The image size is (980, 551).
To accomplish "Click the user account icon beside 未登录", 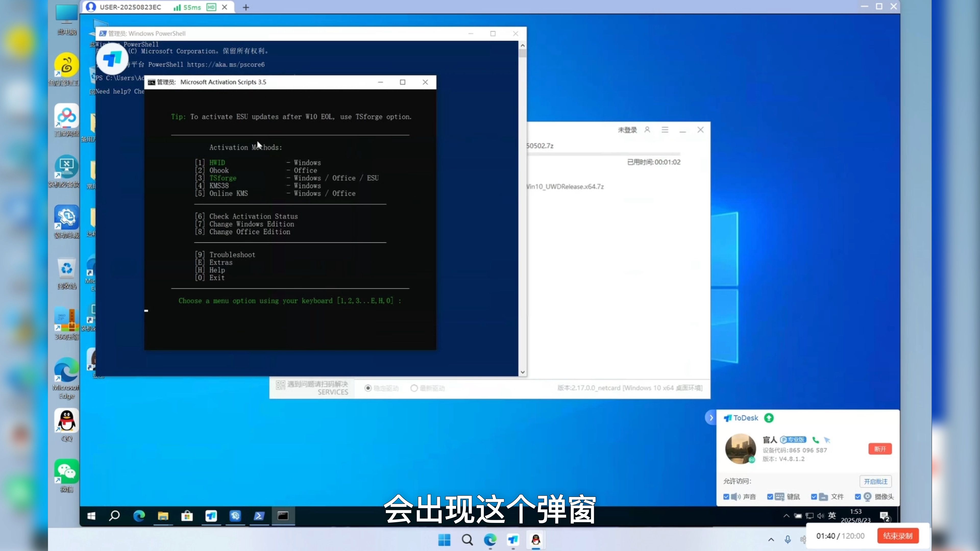I will [x=647, y=130].
